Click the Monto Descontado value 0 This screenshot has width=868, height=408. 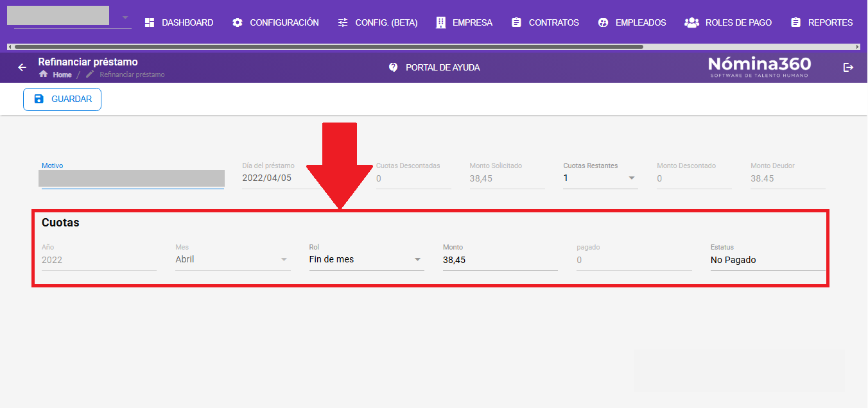coord(659,178)
